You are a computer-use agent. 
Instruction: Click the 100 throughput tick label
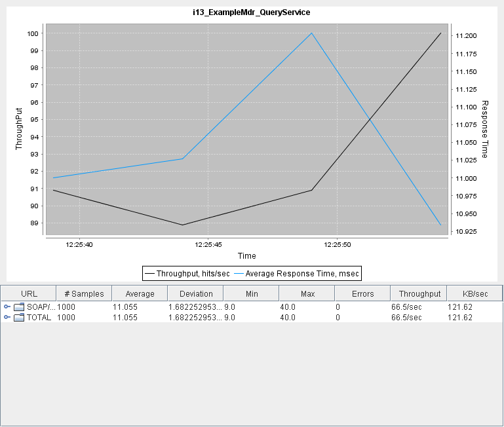click(x=33, y=34)
